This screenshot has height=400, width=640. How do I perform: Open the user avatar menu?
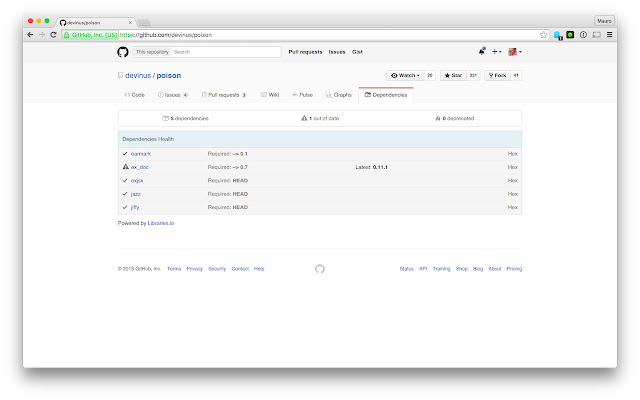515,52
